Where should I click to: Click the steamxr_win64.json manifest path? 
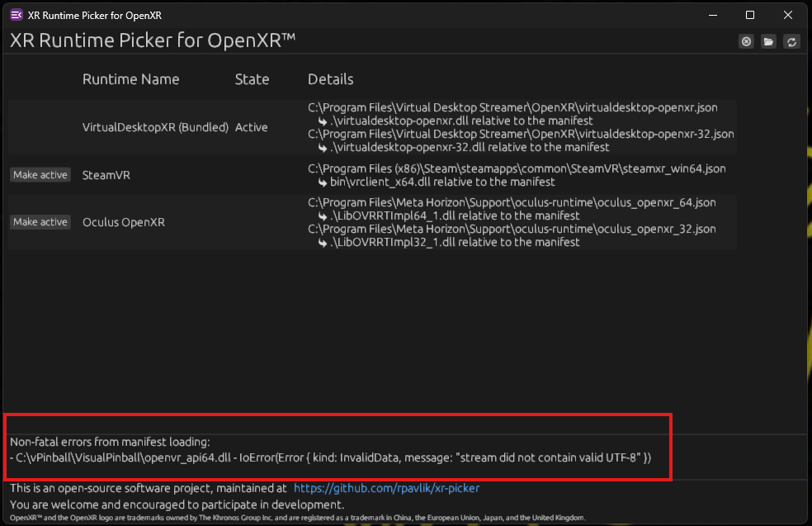517,169
